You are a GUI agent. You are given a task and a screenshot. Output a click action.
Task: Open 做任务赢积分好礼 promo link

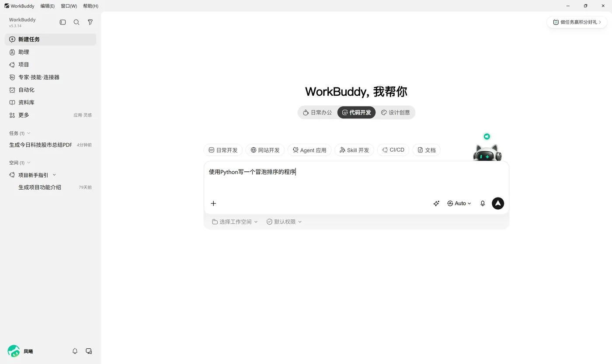[577, 22]
